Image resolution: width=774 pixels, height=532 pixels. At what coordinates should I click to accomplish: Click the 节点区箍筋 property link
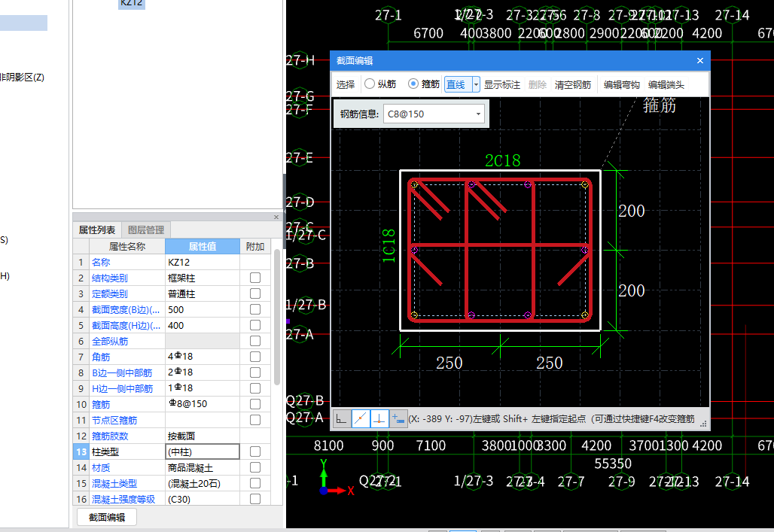114,420
